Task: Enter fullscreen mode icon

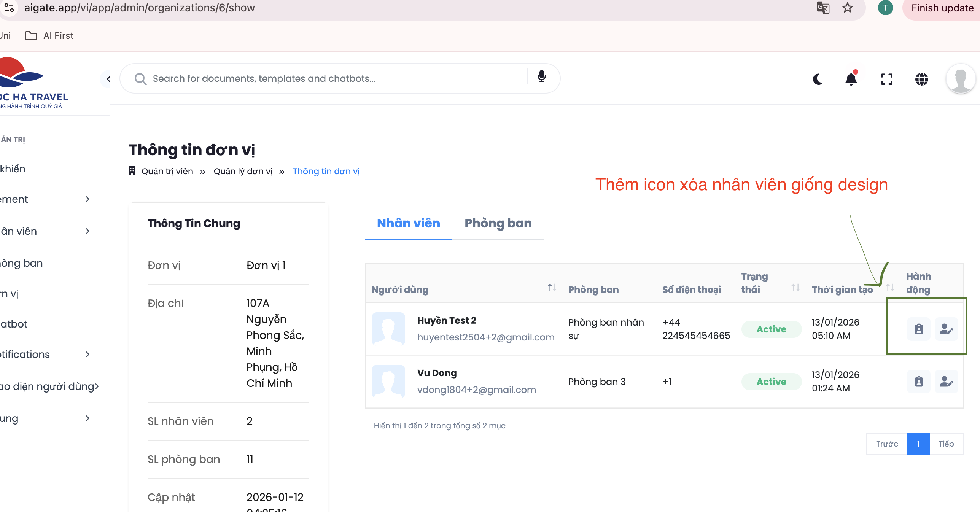Action: [886, 79]
